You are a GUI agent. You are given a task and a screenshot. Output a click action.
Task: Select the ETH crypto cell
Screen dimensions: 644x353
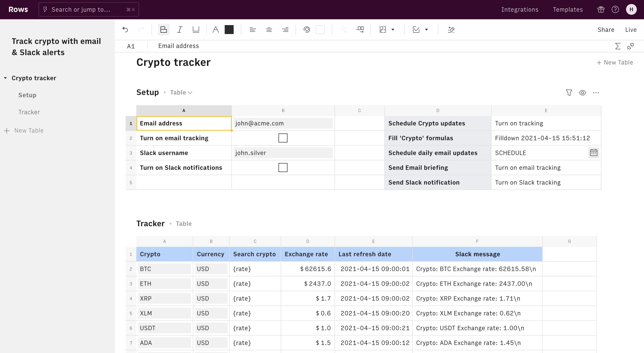tap(164, 284)
